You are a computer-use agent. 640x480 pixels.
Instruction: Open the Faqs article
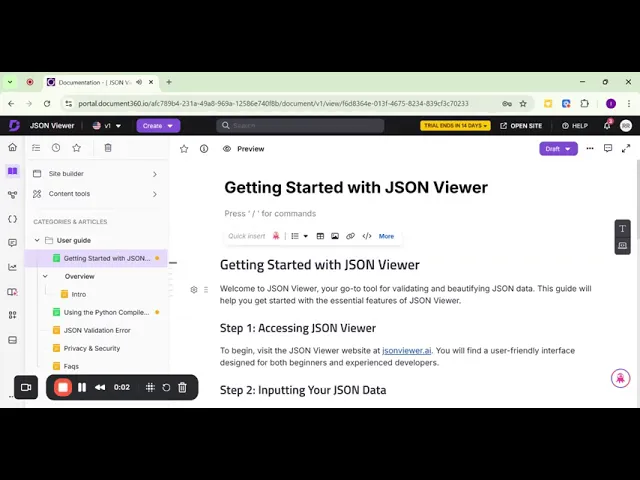[x=71, y=366]
